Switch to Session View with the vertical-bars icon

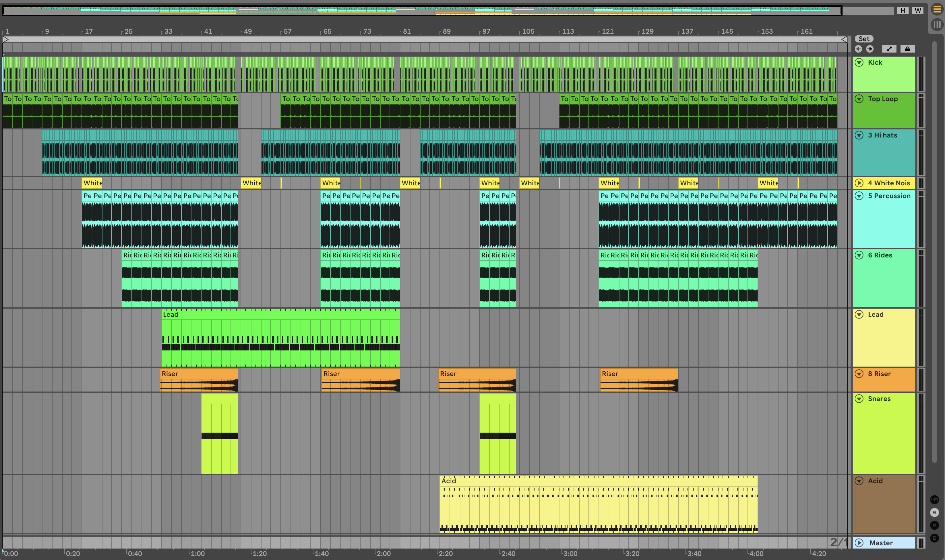[x=937, y=25]
